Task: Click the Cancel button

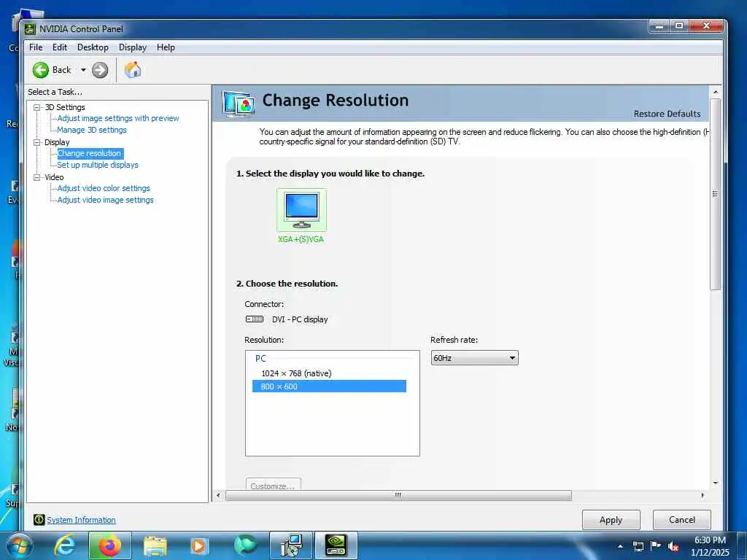Action: pos(682,520)
